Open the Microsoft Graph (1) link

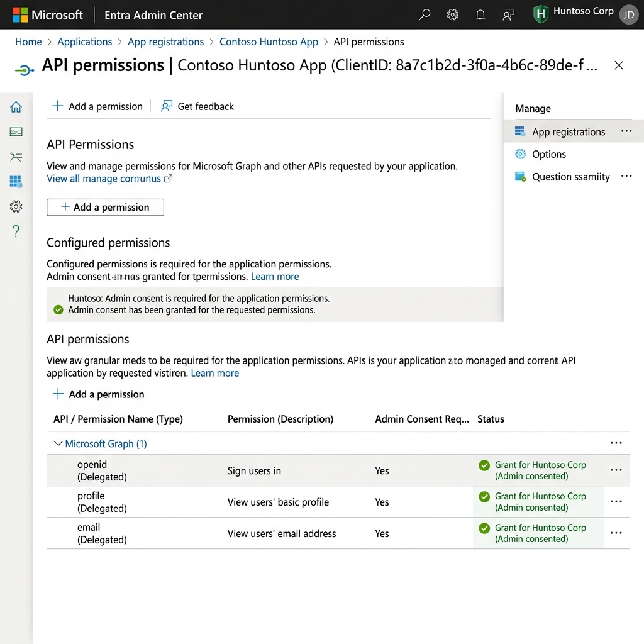(106, 444)
